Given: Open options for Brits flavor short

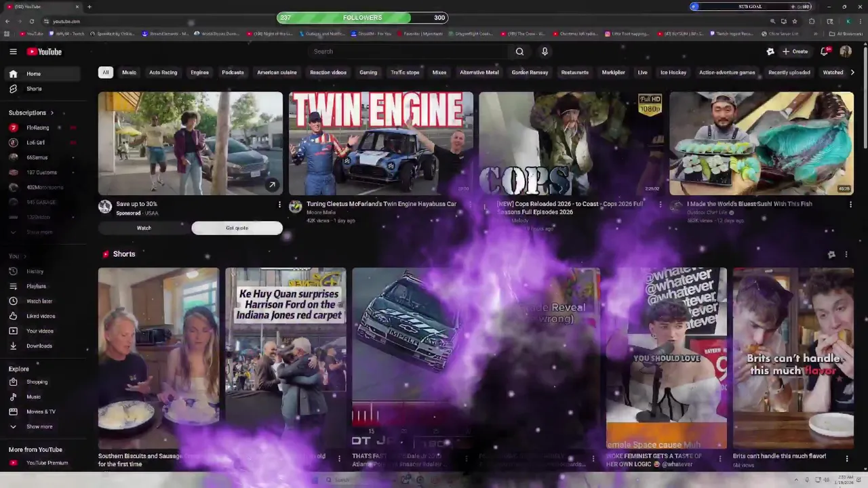Looking at the screenshot, I should pos(846,459).
